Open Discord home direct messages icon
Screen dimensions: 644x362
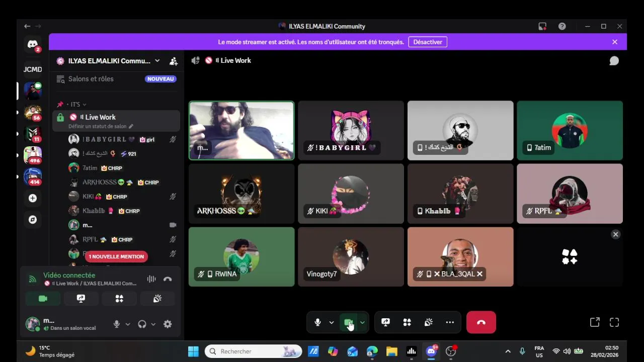click(33, 44)
